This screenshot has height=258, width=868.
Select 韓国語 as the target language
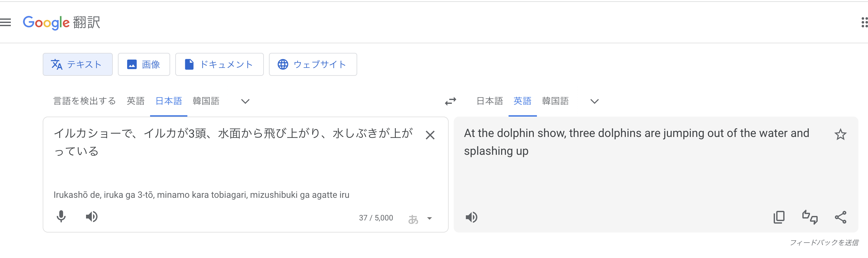(x=555, y=101)
